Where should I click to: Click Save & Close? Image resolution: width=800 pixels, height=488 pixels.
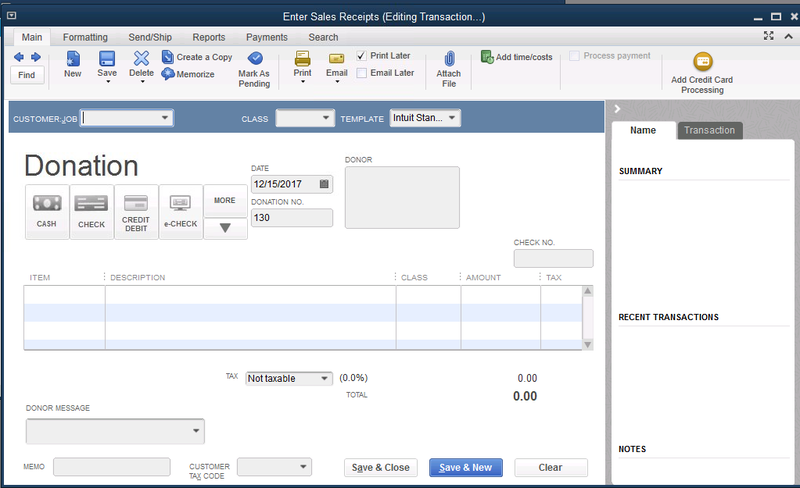pyautogui.click(x=381, y=468)
